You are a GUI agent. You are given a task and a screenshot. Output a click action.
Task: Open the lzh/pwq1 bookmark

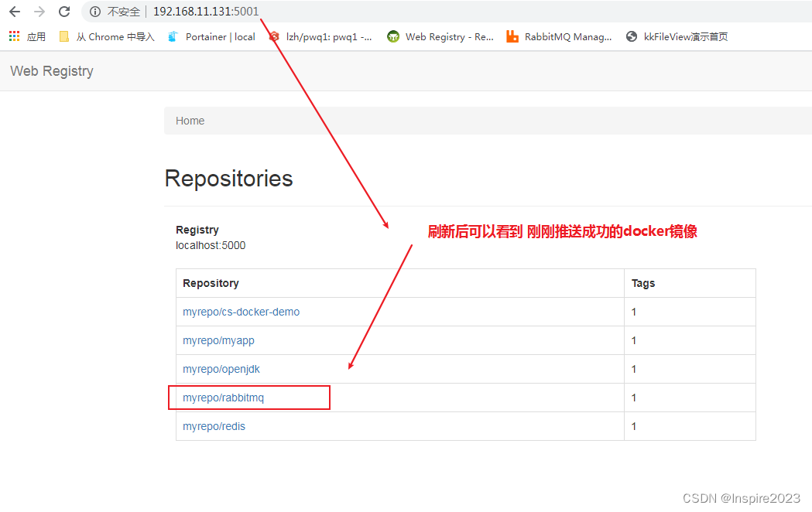click(320, 36)
